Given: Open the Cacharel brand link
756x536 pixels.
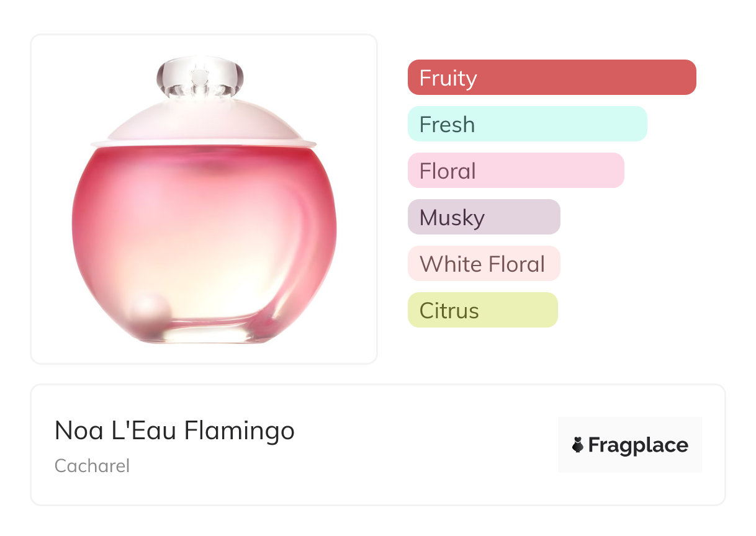Looking at the screenshot, I should 92,466.
